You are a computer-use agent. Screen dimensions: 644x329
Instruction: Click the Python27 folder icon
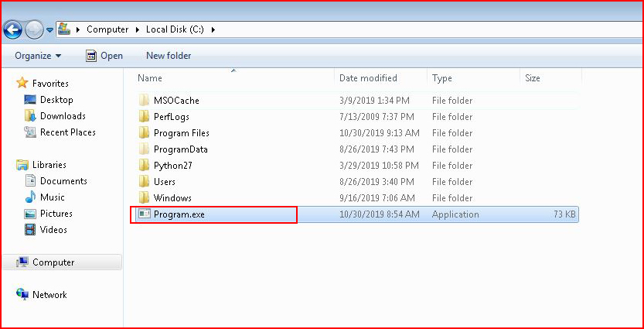point(144,165)
